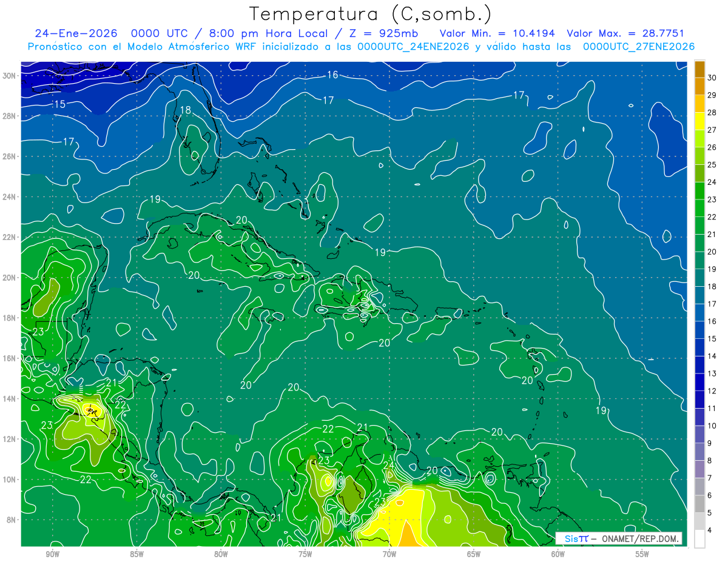Click the "24" contour label near Venezuela coast
This screenshot has width=728, height=562.
point(389,465)
